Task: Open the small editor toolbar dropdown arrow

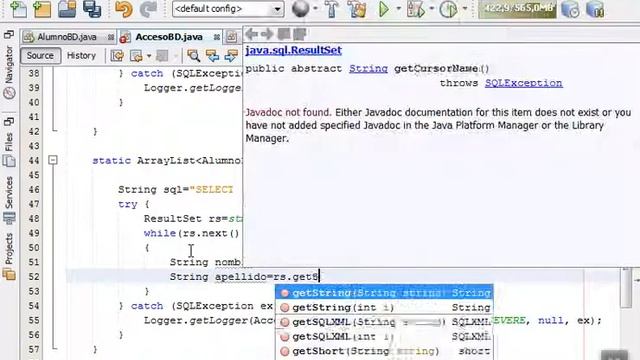Action: coord(149,56)
